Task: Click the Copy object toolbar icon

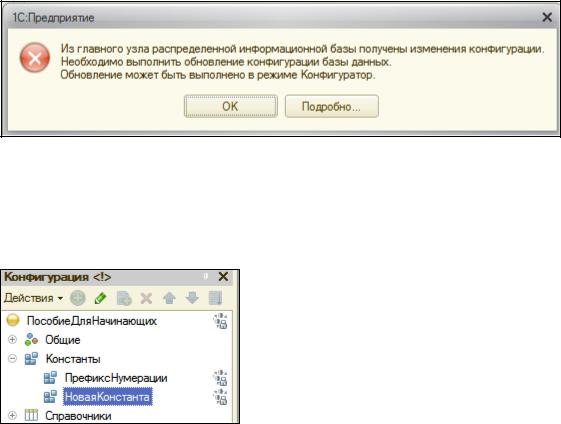Action: [x=124, y=298]
